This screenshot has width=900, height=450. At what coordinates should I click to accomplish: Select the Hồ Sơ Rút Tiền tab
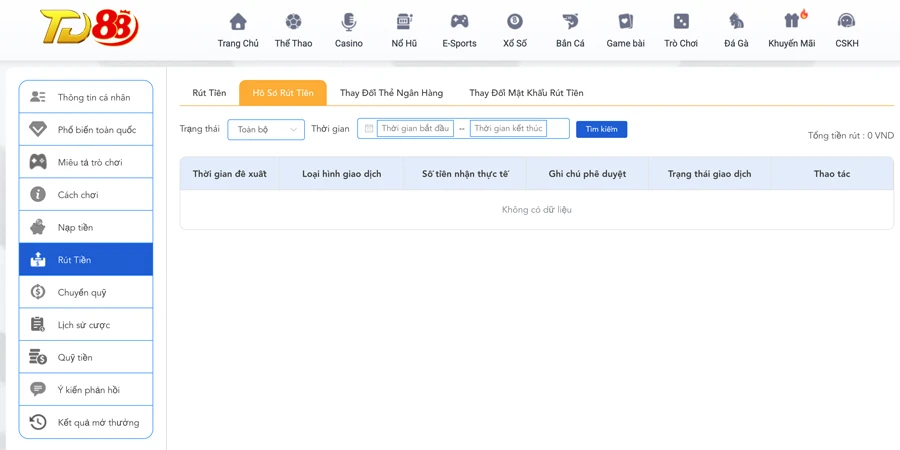pyautogui.click(x=283, y=93)
